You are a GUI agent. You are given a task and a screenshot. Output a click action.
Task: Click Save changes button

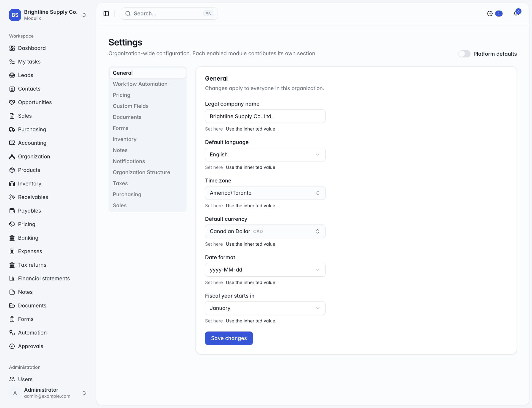point(229,338)
